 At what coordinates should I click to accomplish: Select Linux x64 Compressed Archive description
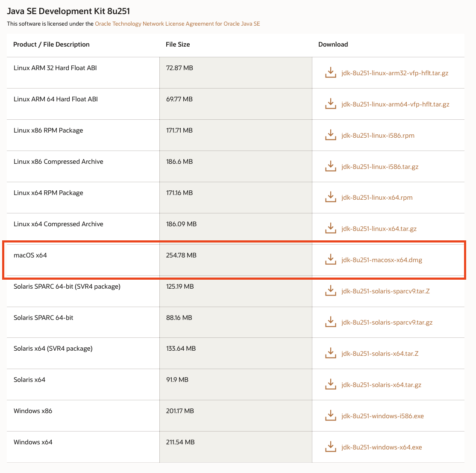click(x=58, y=224)
